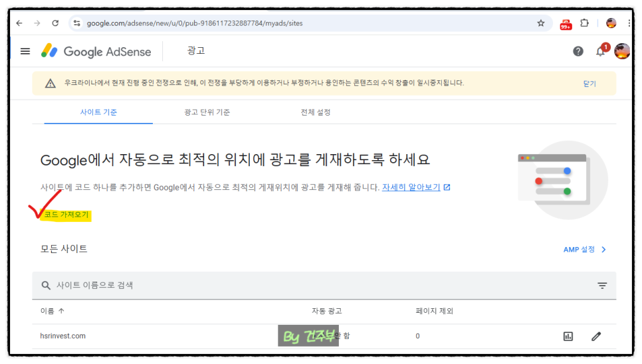Dismiss the banner with 닫기

(x=589, y=84)
